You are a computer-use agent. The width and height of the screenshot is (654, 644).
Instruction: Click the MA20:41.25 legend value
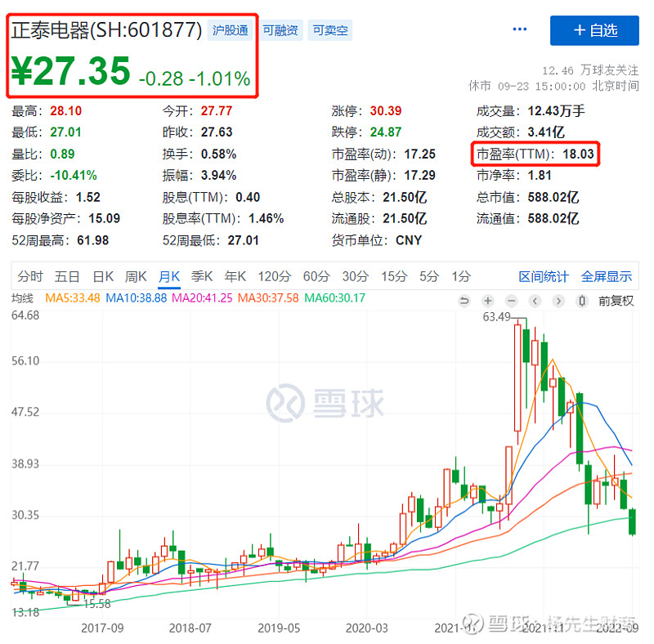pyautogui.click(x=202, y=298)
